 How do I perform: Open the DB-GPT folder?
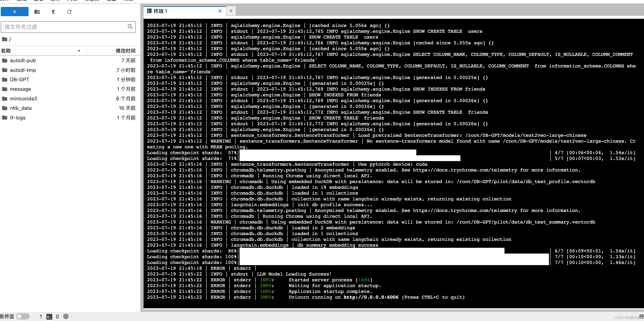point(19,80)
